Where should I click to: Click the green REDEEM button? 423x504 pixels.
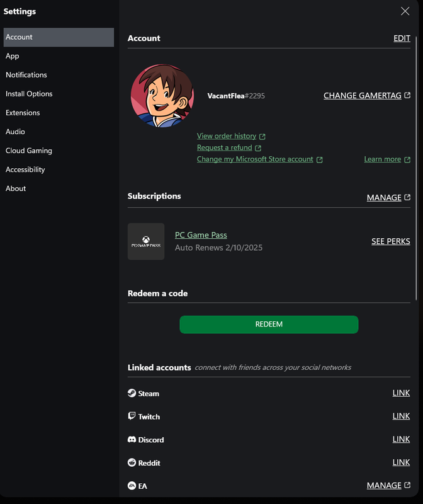coord(269,324)
